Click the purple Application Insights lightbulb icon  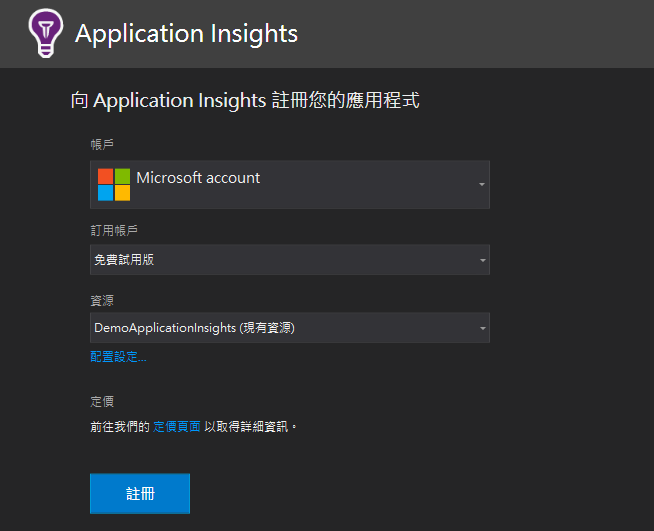pos(45,33)
